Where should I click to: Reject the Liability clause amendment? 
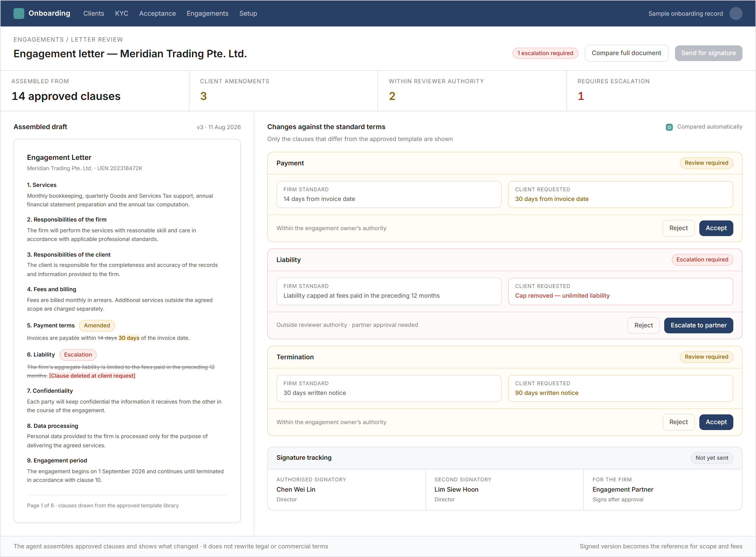(643, 325)
